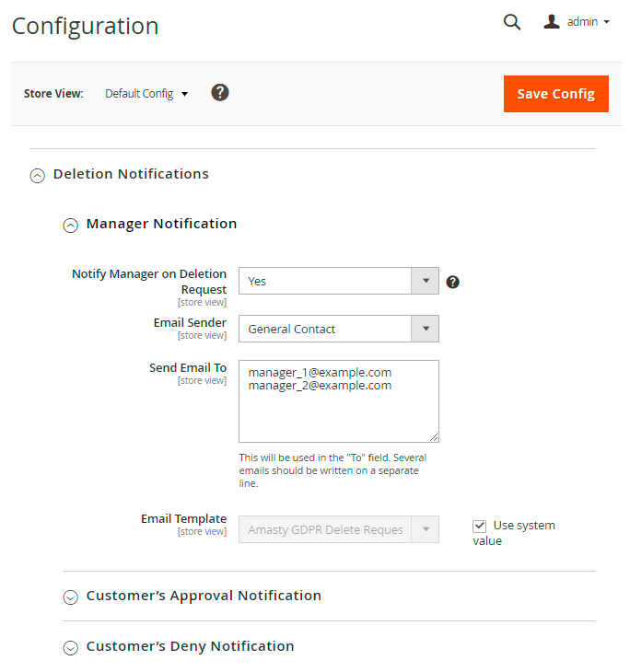The image size is (630, 672).
Task: Click the disabled Email Template dropdown
Action: point(338,529)
